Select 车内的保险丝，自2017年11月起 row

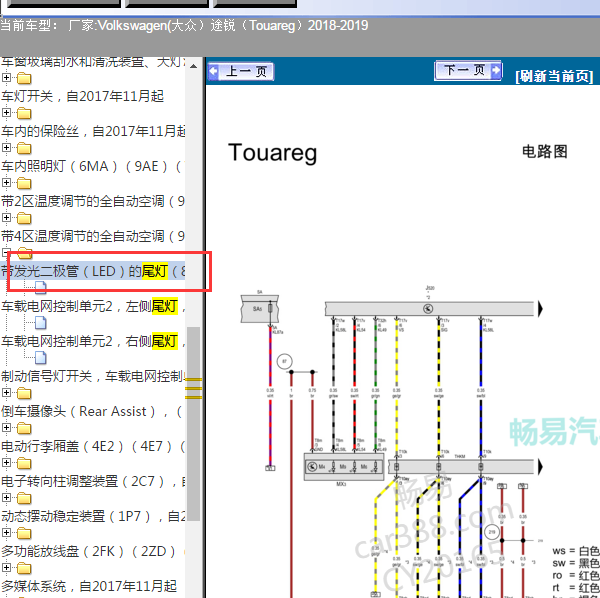93,131
